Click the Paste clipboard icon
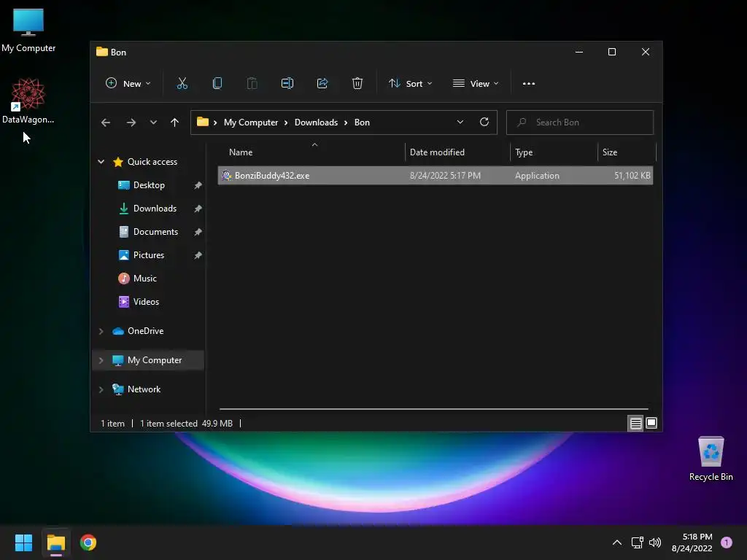This screenshot has width=747, height=560. pos(252,83)
